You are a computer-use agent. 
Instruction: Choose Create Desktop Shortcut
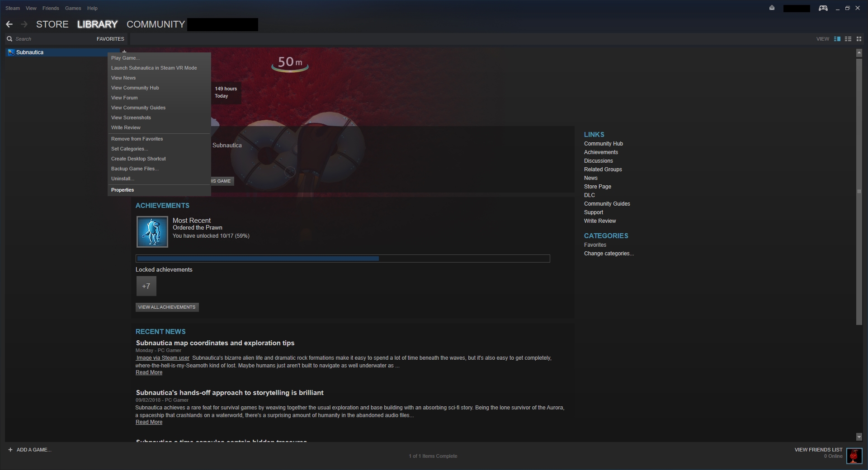(x=159, y=159)
